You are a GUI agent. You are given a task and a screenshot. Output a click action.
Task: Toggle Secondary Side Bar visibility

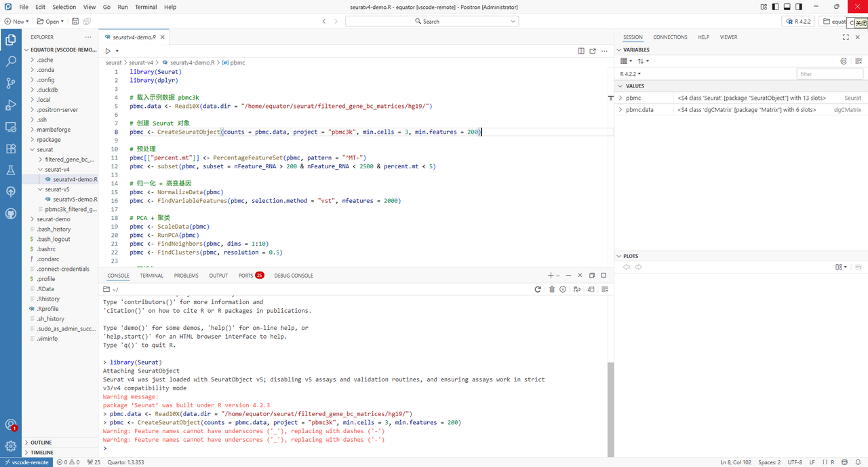point(799,7)
